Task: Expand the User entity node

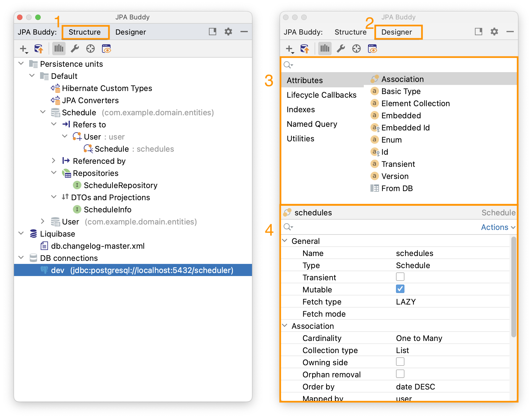Action: [x=43, y=221]
